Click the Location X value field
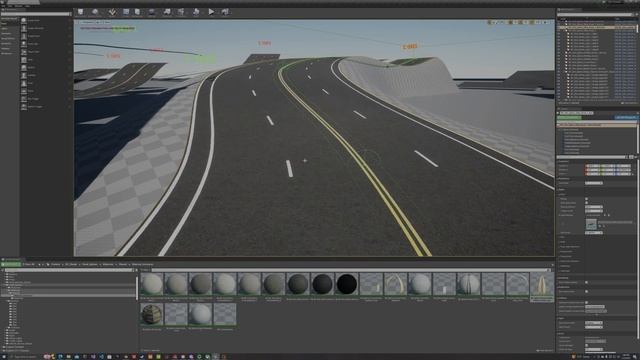 592,166
